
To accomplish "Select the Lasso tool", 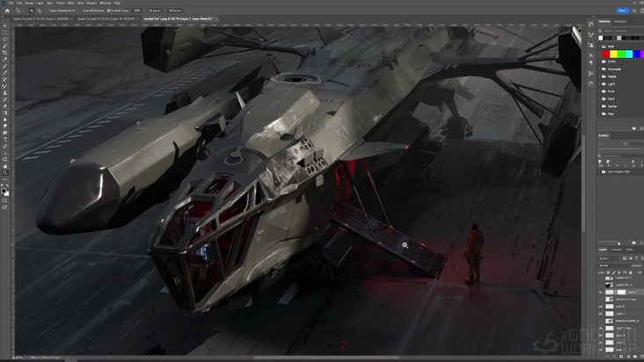I will (x=5, y=39).
